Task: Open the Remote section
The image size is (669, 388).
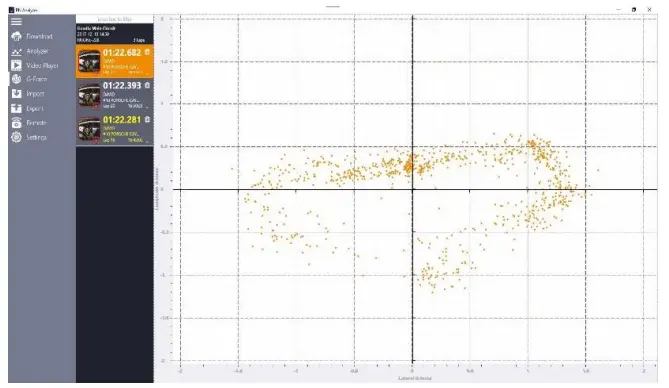Action: [x=29, y=123]
